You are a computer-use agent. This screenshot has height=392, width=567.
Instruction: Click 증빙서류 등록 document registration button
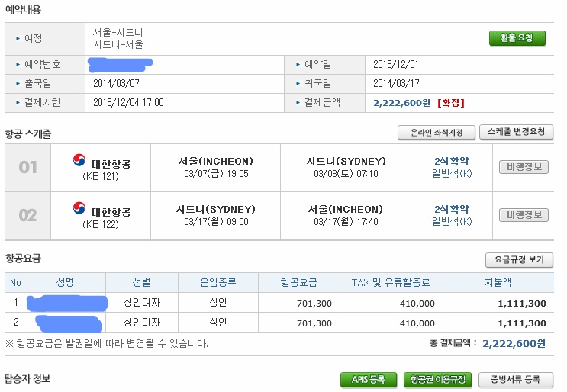tap(516, 380)
